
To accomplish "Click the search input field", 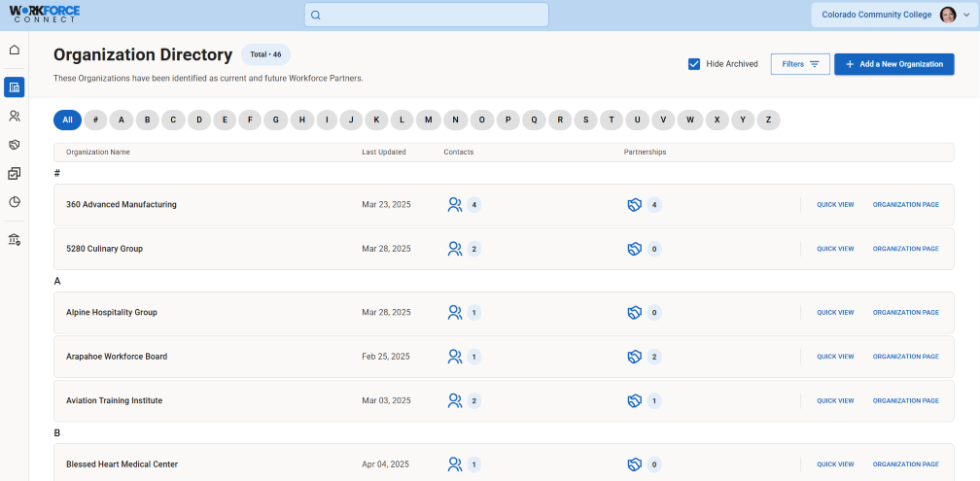I will [426, 15].
